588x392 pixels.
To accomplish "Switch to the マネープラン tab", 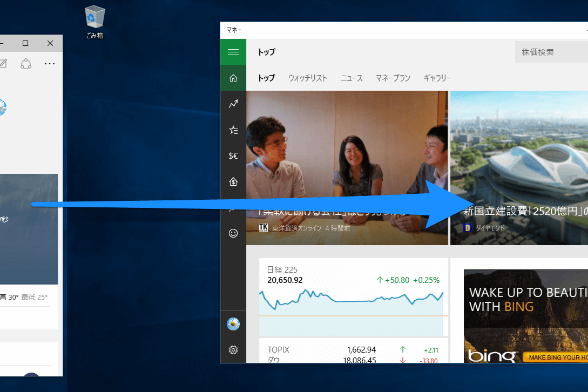I will (x=393, y=78).
